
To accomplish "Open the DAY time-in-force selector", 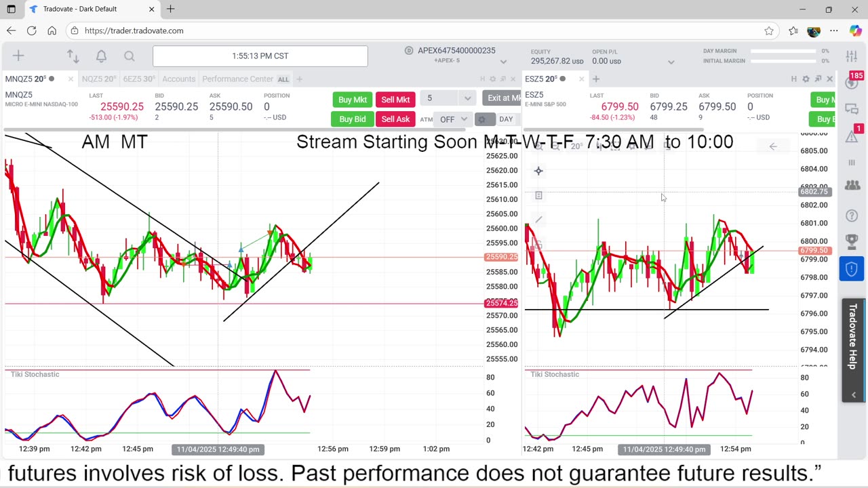I will click(506, 119).
